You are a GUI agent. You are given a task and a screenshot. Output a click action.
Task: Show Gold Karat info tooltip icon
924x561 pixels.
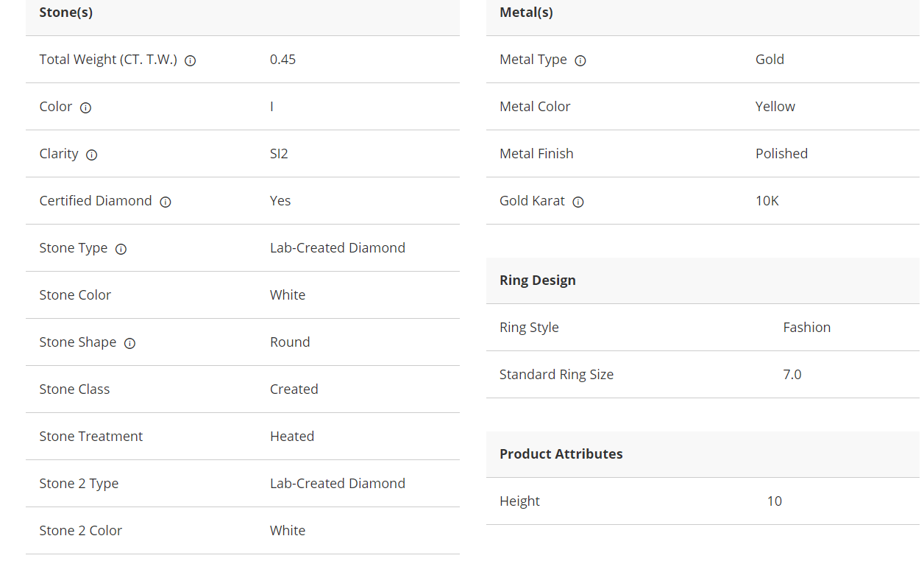(578, 202)
